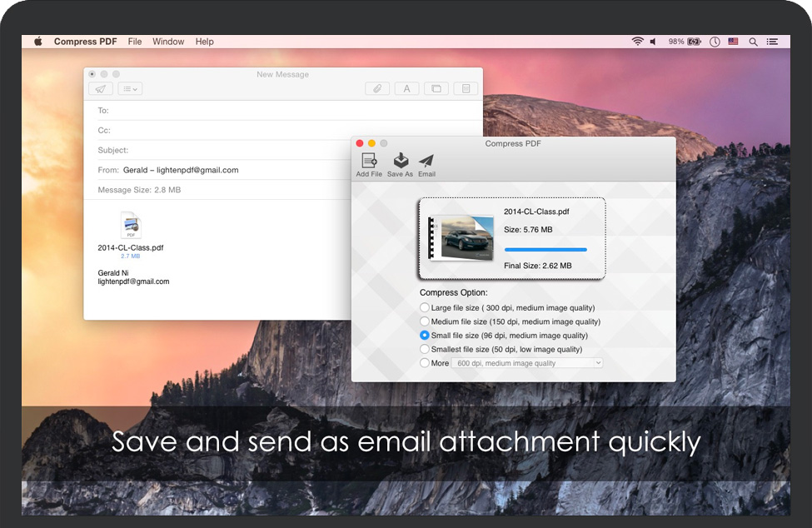Send the message with the send icon
812x528 pixels.
click(100, 89)
